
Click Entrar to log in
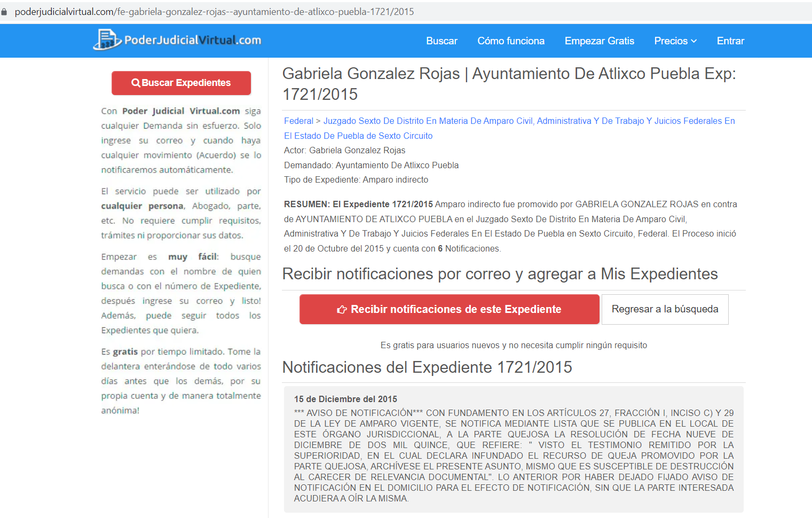tap(730, 41)
